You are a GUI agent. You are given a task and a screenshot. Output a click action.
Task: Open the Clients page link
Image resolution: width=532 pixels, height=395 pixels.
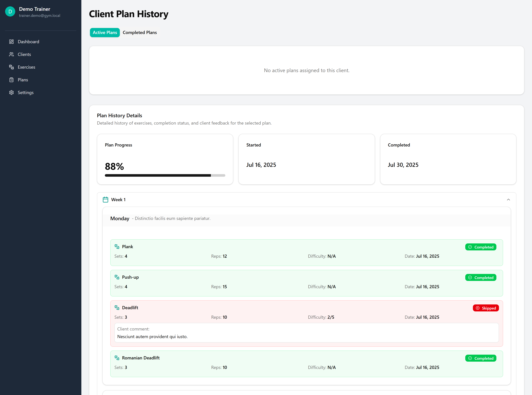point(24,54)
